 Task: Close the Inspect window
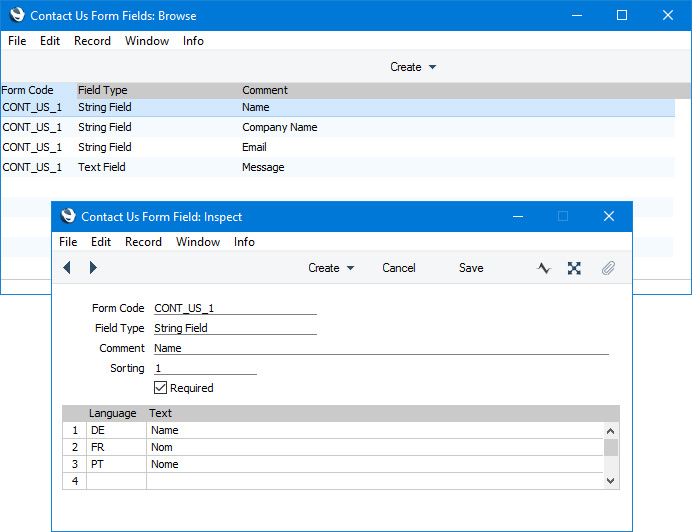pos(609,216)
